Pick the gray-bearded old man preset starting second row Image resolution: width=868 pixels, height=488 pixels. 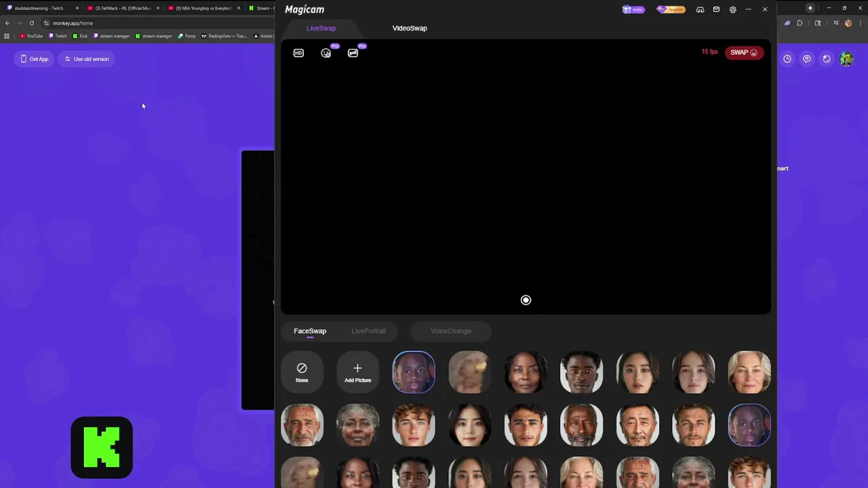pyautogui.click(x=302, y=425)
